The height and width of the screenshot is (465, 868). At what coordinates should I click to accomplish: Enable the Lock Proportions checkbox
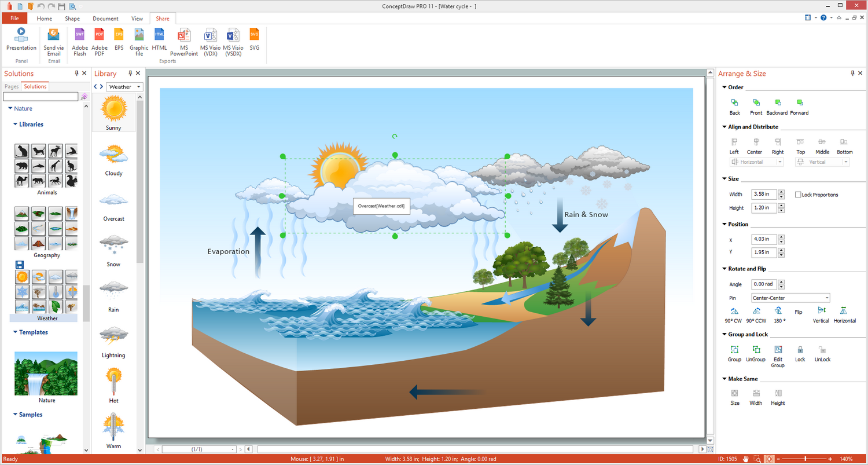tap(799, 195)
